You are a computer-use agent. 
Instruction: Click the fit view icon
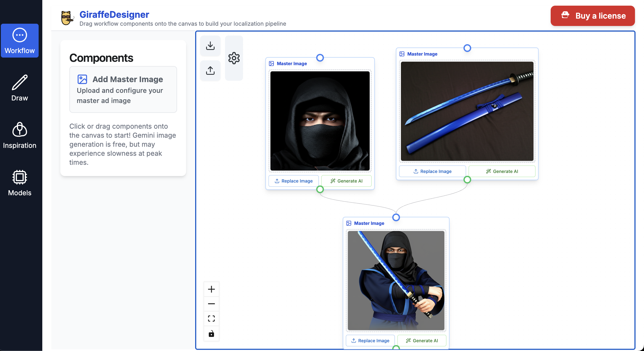coord(211,319)
